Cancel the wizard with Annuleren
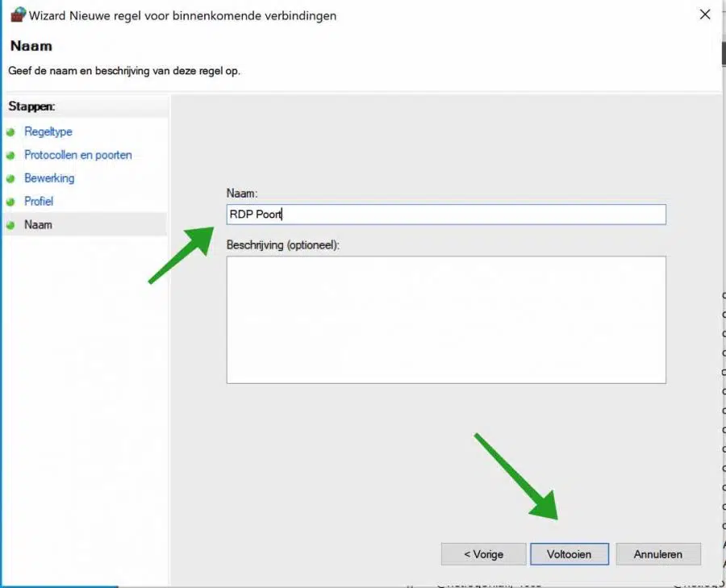Image resolution: width=726 pixels, height=588 pixels. pyautogui.click(x=658, y=554)
